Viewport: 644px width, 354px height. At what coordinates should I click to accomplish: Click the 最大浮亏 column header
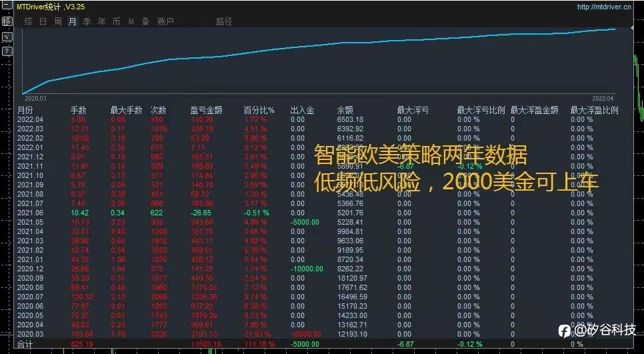(x=413, y=110)
